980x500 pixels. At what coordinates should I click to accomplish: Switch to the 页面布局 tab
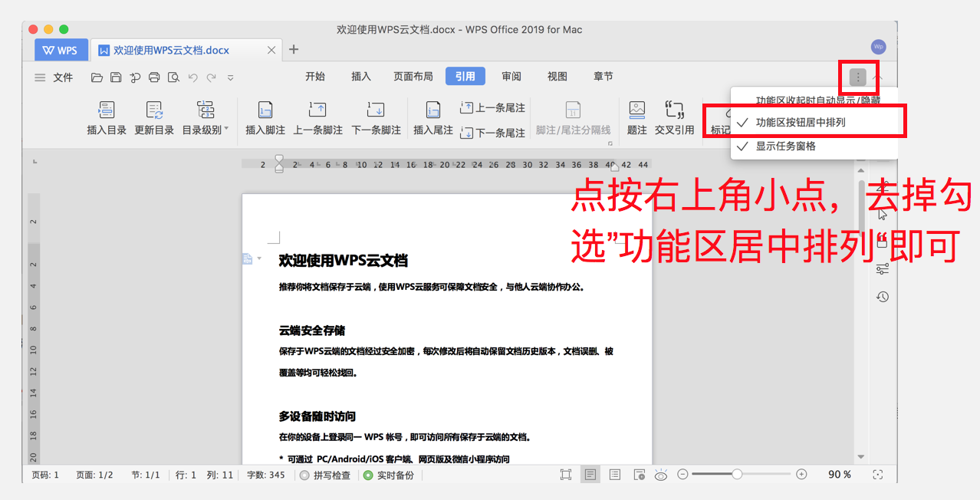(x=413, y=77)
